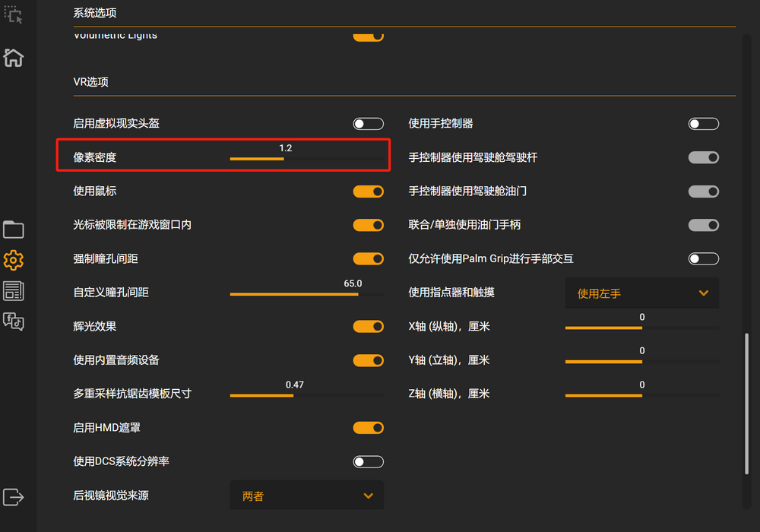
Task: Toggle 使用鼠标 switch
Action: [369, 192]
